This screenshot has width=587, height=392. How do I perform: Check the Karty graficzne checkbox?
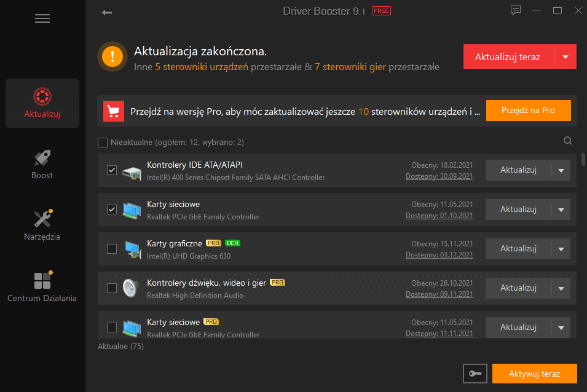(x=111, y=249)
